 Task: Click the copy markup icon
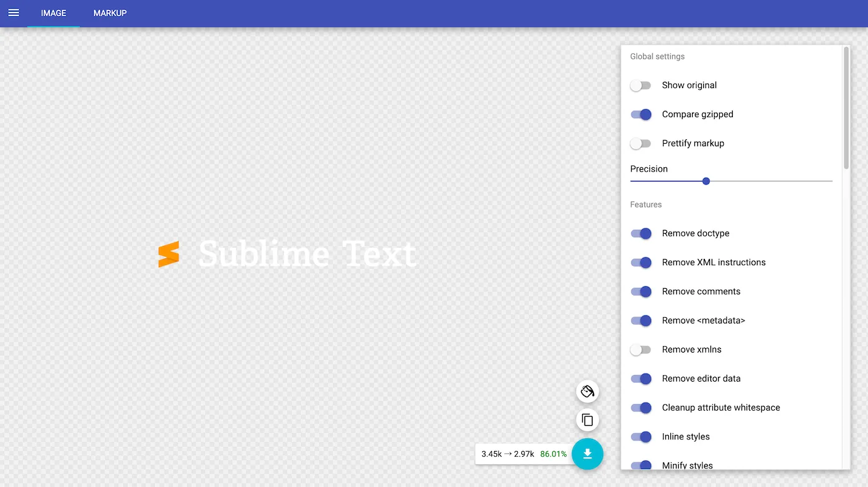(587, 420)
